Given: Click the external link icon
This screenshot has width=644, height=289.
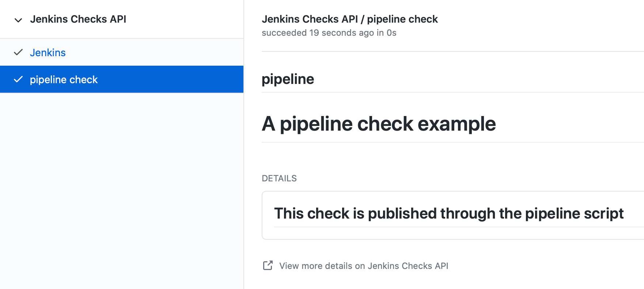Looking at the screenshot, I should (x=268, y=266).
